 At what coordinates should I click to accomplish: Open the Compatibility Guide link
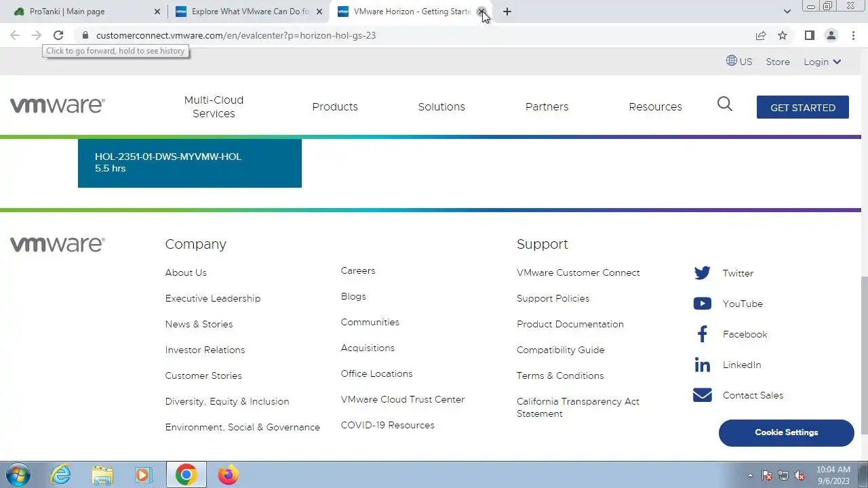pos(560,350)
